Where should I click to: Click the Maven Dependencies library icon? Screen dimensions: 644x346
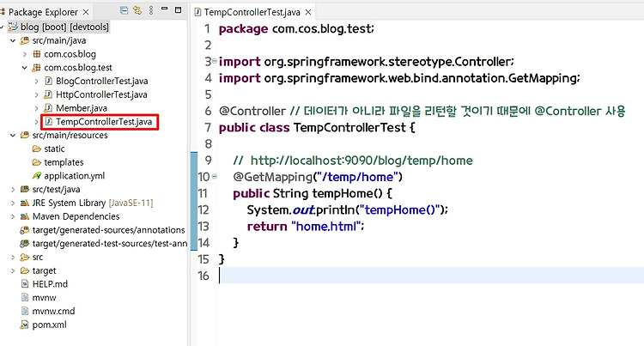coord(25,216)
